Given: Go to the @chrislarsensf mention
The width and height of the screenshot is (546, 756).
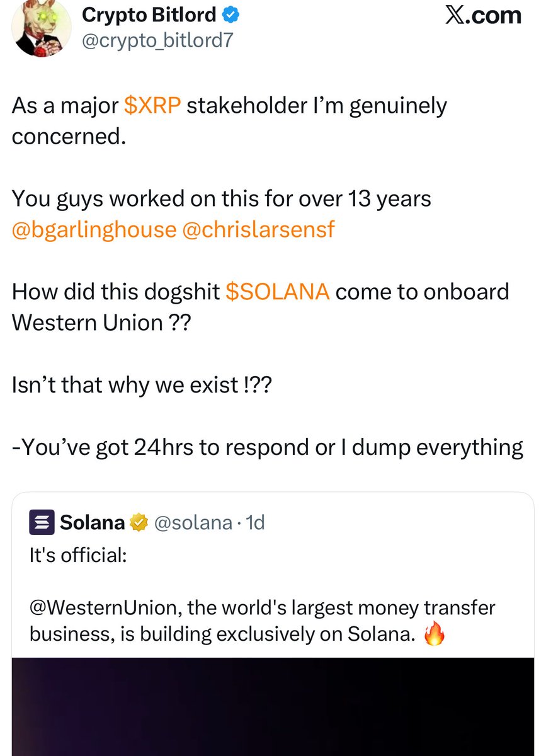Looking at the screenshot, I should [x=258, y=230].
